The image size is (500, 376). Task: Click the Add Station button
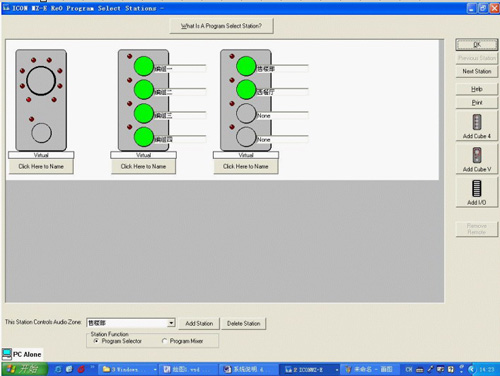point(199,323)
